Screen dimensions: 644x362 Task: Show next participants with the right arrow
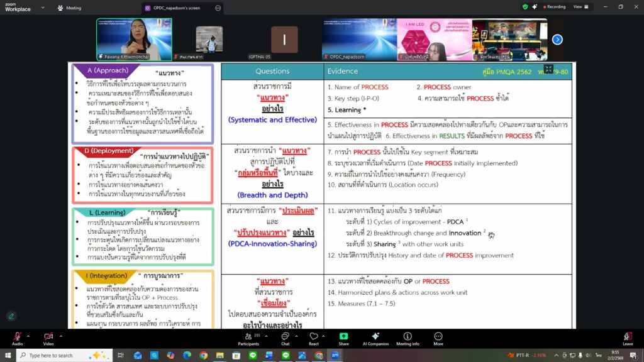(x=557, y=40)
